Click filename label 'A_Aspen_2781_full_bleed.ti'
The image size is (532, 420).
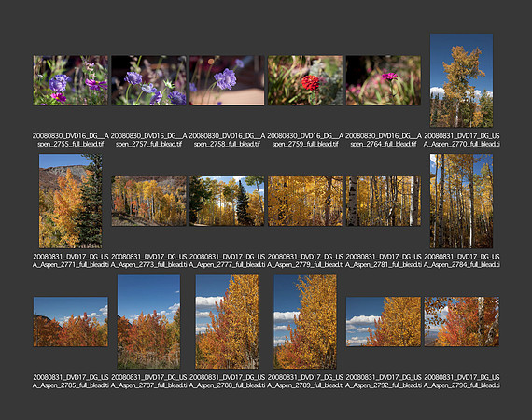point(384,265)
